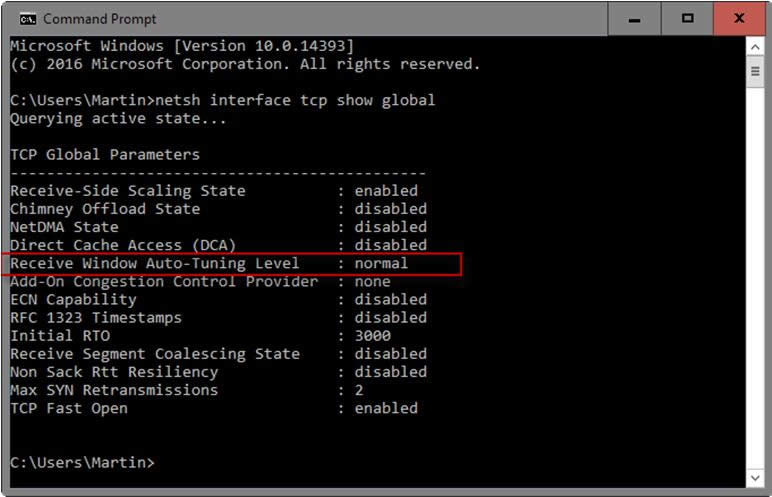Click the netsh interface tcp show global command
Viewport: 772px width, 497px height.
click(x=298, y=100)
